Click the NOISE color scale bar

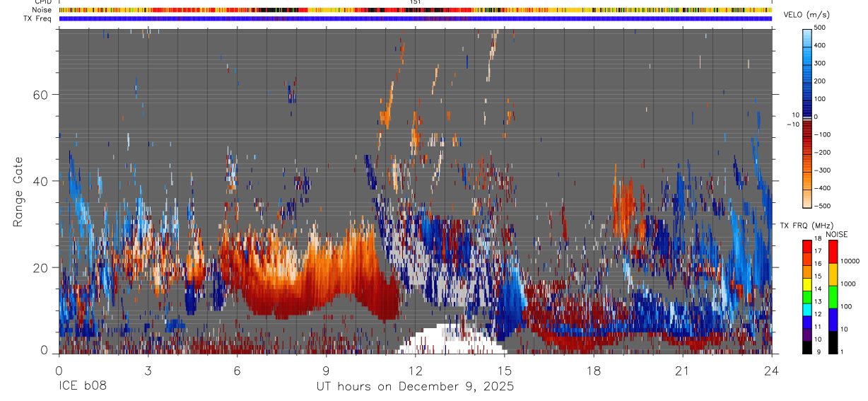point(832,297)
